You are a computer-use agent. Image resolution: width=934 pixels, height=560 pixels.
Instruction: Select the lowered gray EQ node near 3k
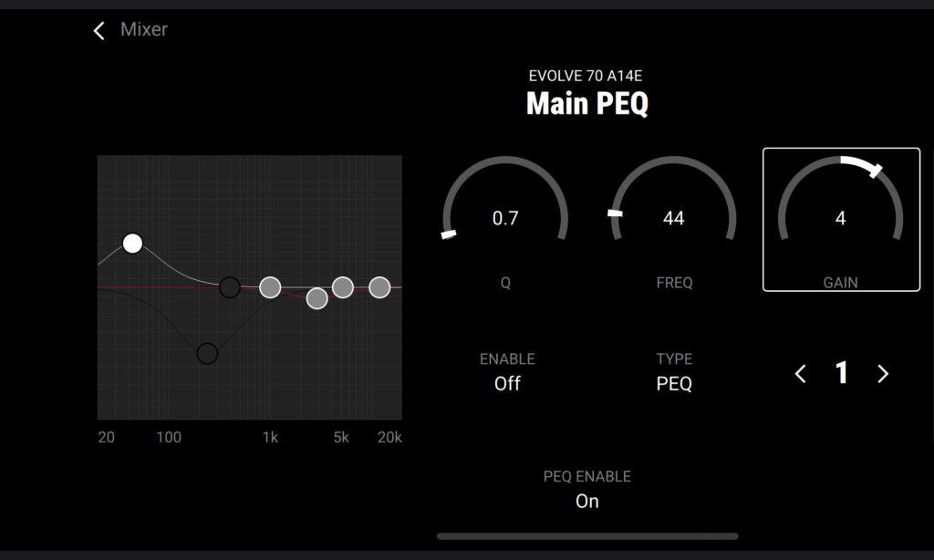pos(317,298)
